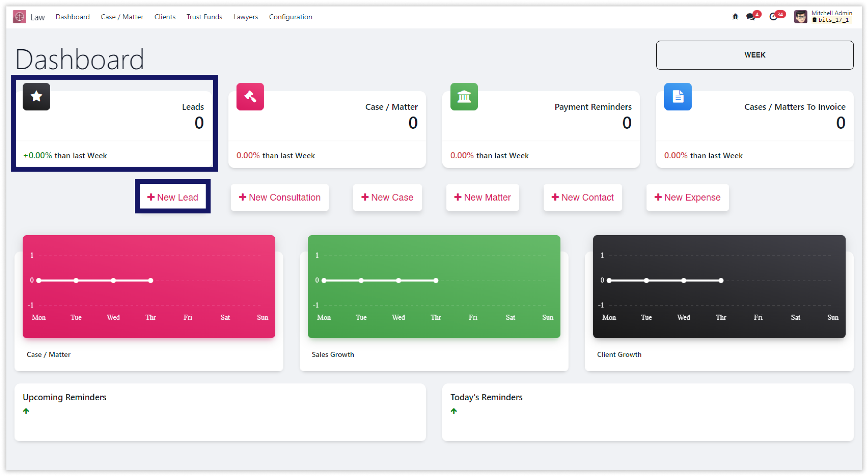The height and width of the screenshot is (476, 868).
Task: Click the New Consultation button
Action: [x=280, y=197]
